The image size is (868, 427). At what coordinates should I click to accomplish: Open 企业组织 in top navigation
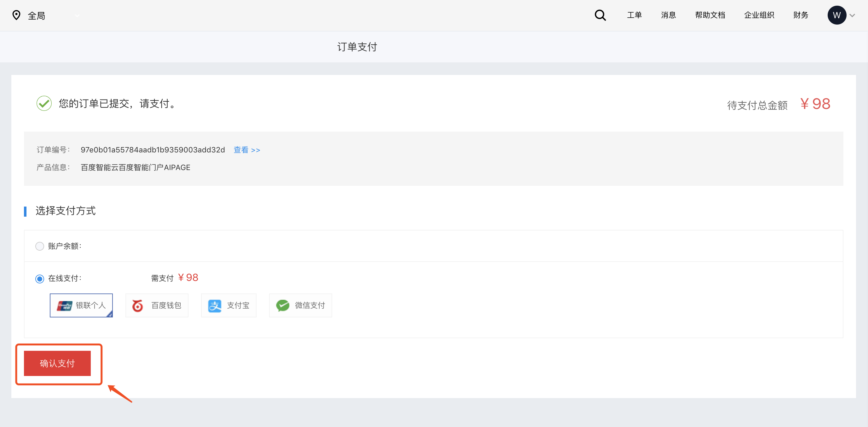(759, 15)
